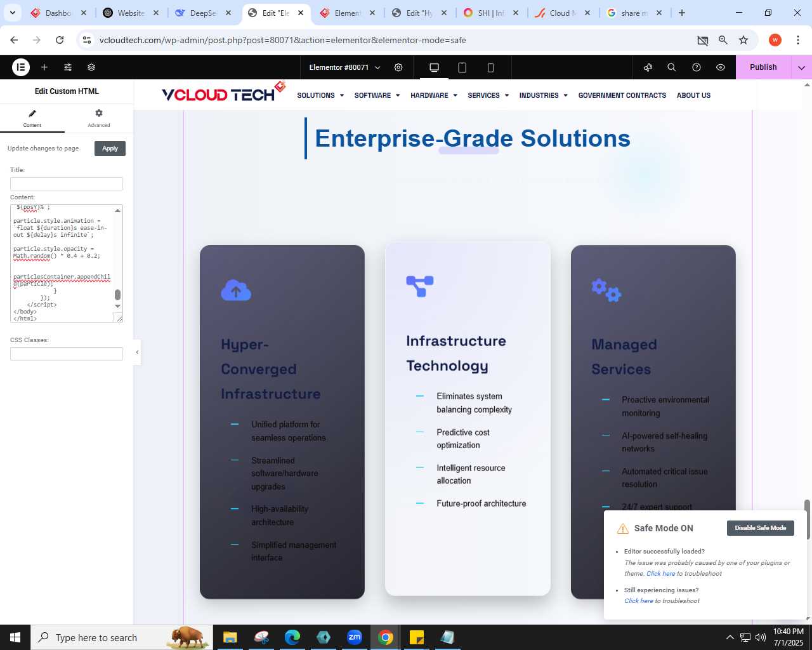Click the Infrastructure Technology card title
Screen dimensions: 812x650
coord(456,353)
